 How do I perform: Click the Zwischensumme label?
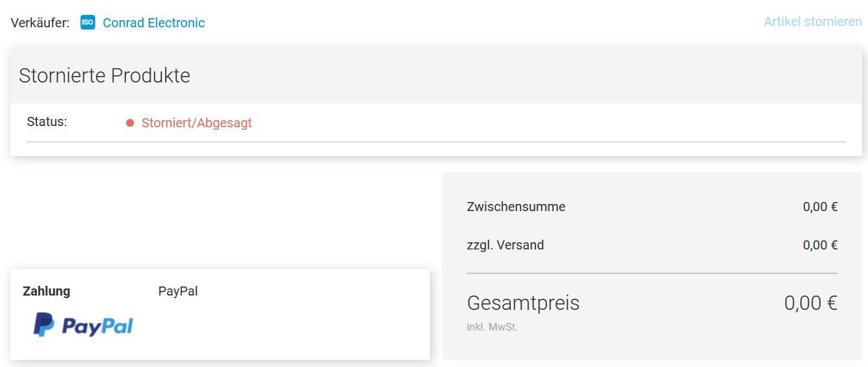point(516,207)
